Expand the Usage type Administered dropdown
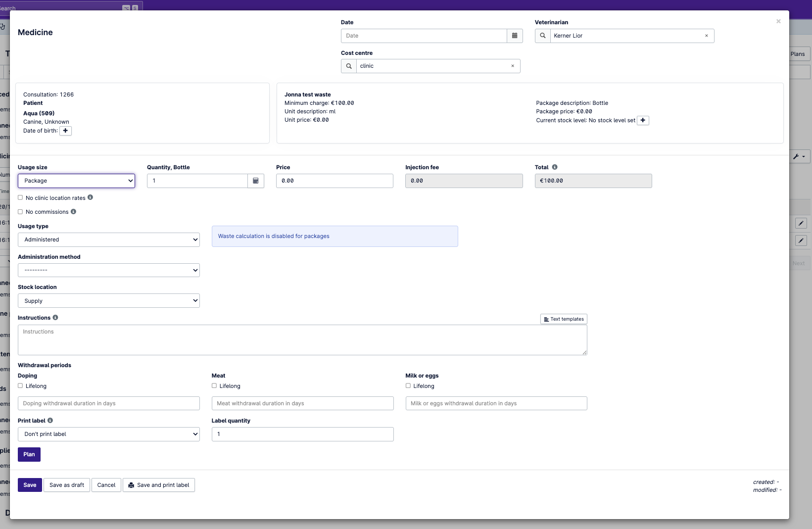Image resolution: width=812 pixels, height=529 pixels. point(108,240)
